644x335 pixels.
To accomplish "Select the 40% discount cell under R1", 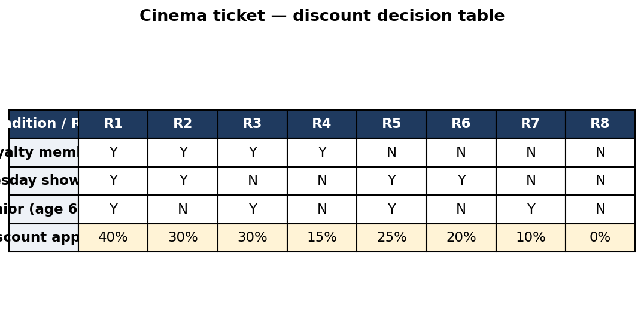I will [x=113, y=237].
